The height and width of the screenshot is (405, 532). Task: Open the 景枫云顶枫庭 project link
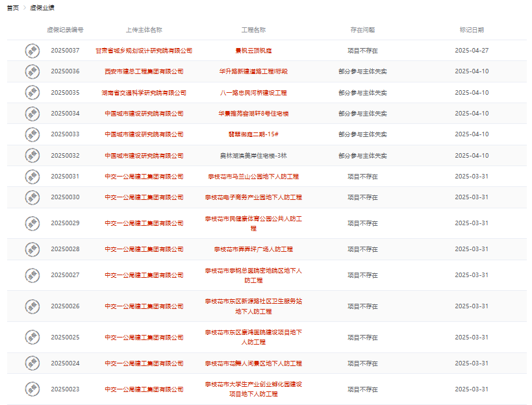pyautogui.click(x=254, y=49)
